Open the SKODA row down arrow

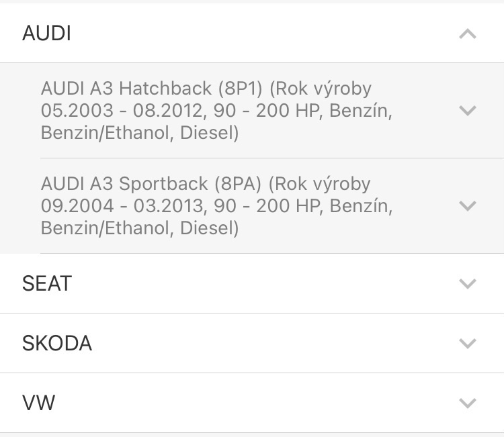click(467, 343)
